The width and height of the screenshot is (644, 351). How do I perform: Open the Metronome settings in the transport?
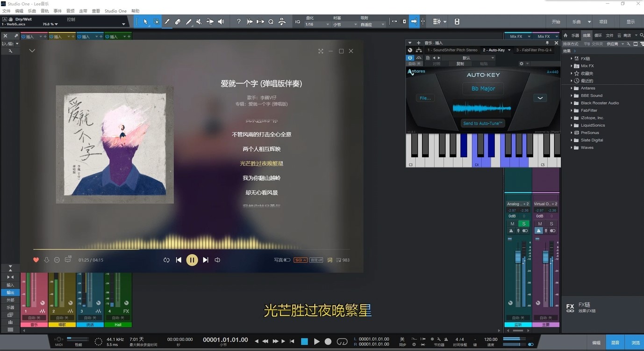439,339
